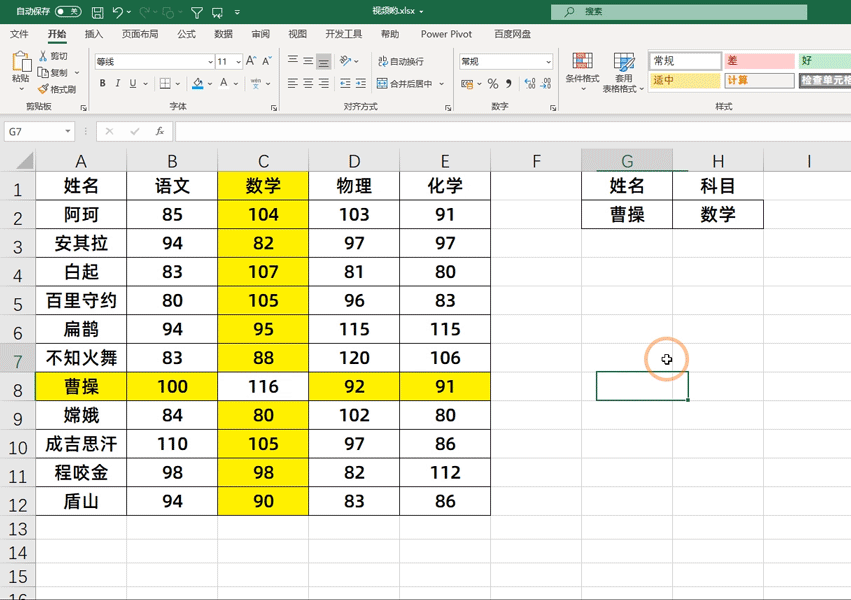Apply the fill color bucket
The height and width of the screenshot is (600, 851).
(198, 84)
